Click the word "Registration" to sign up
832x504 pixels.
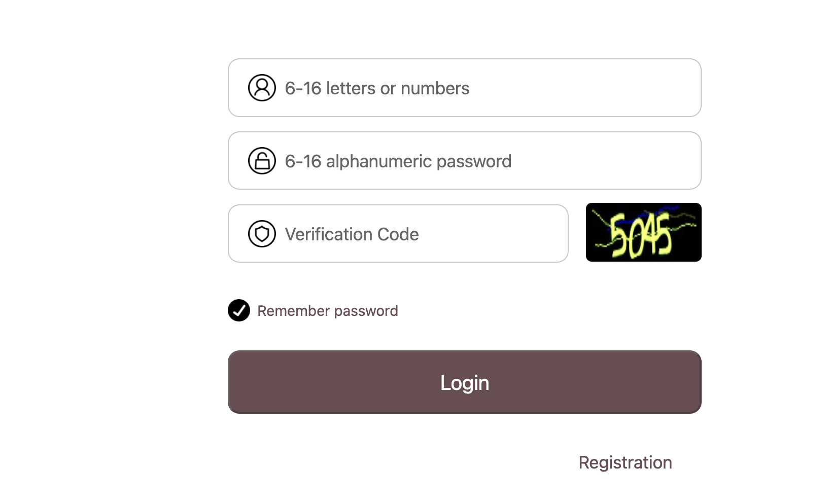[625, 462]
